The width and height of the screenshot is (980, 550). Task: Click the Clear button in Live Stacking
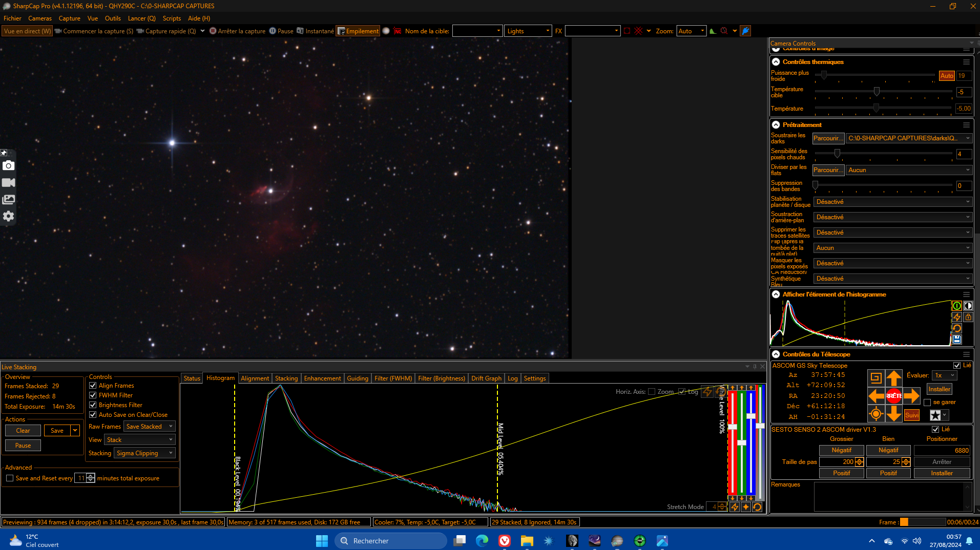[x=23, y=431]
